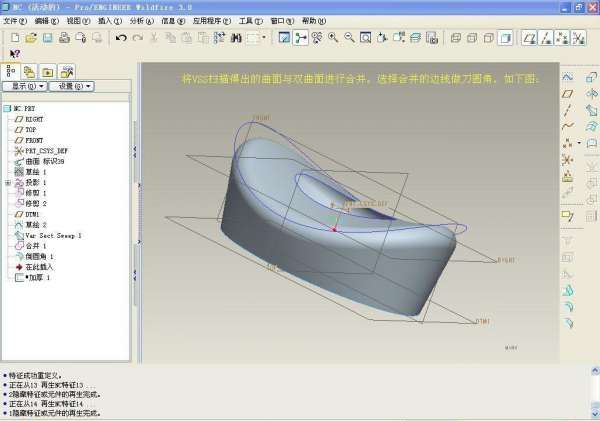Open an existing file via the folder icon

(x=31, y=38)
